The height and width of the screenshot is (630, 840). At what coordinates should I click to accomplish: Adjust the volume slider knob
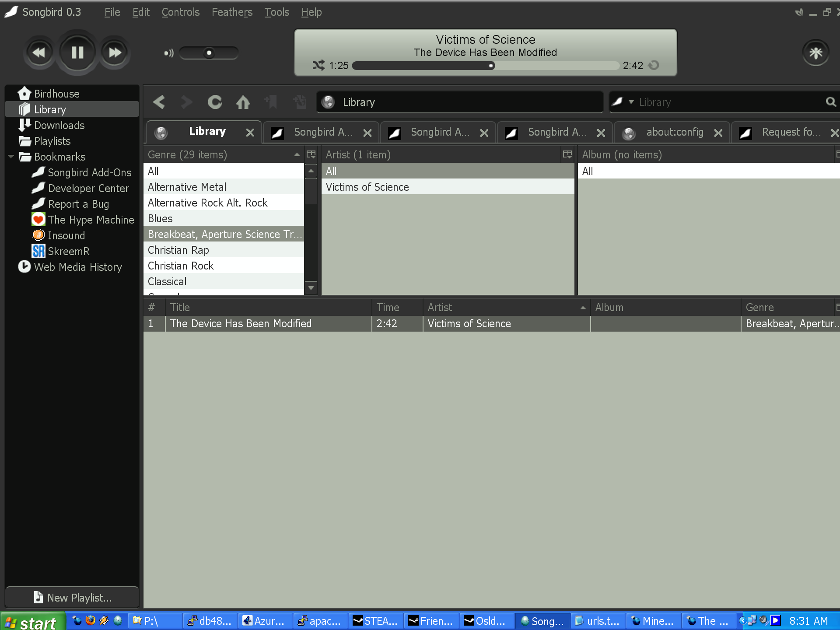(x=209, y=53)
